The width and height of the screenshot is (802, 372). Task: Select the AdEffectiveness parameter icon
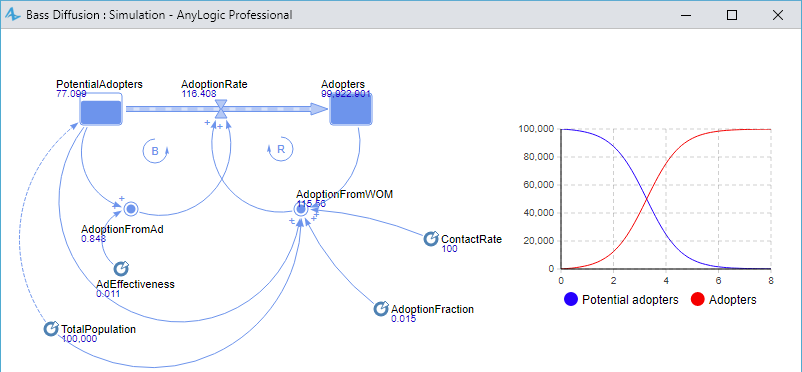[121, 269]
